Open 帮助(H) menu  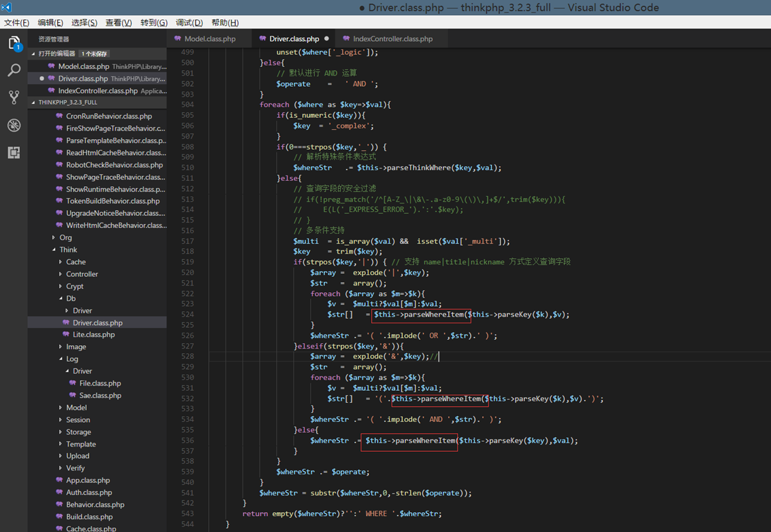225,23
